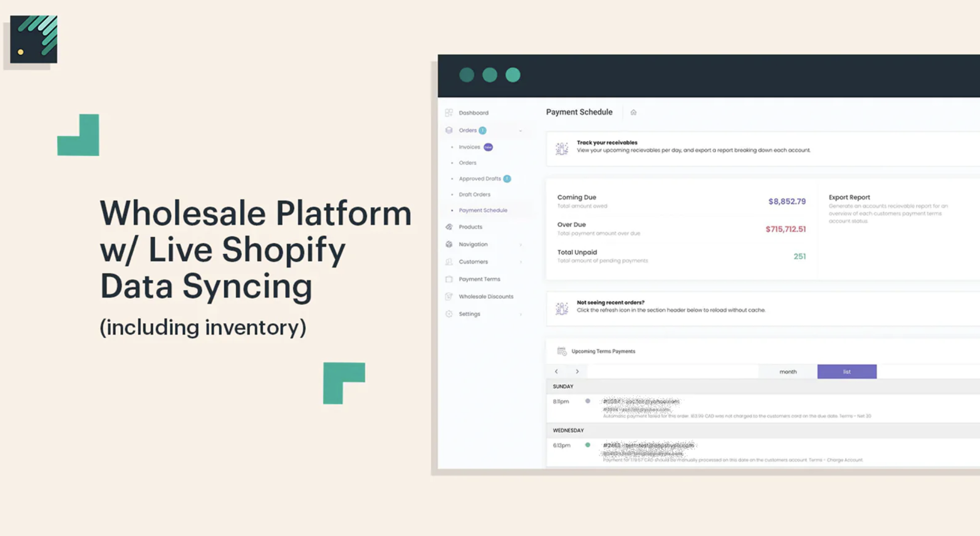Expand the Navigation submenu chevron

tap(521, 244)
